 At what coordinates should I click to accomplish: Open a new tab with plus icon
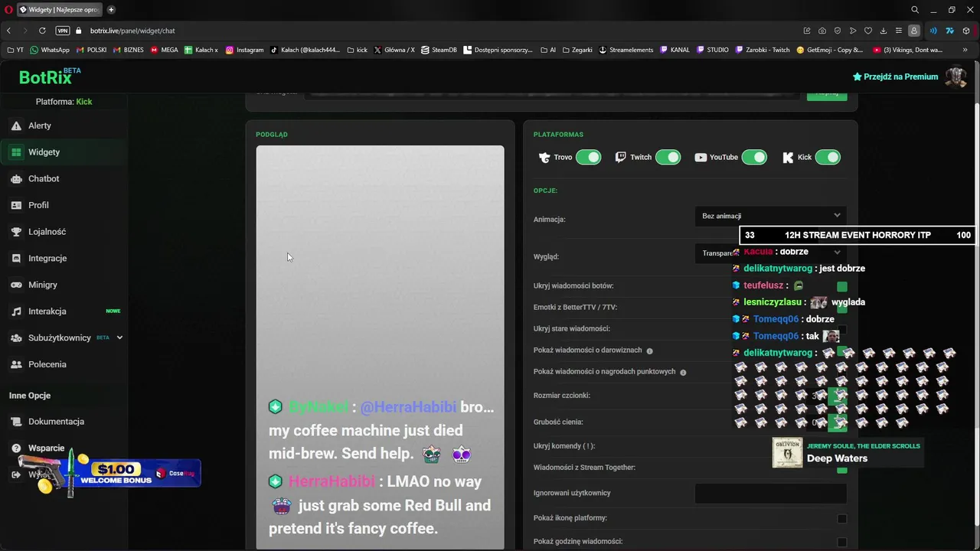point(111,10)
